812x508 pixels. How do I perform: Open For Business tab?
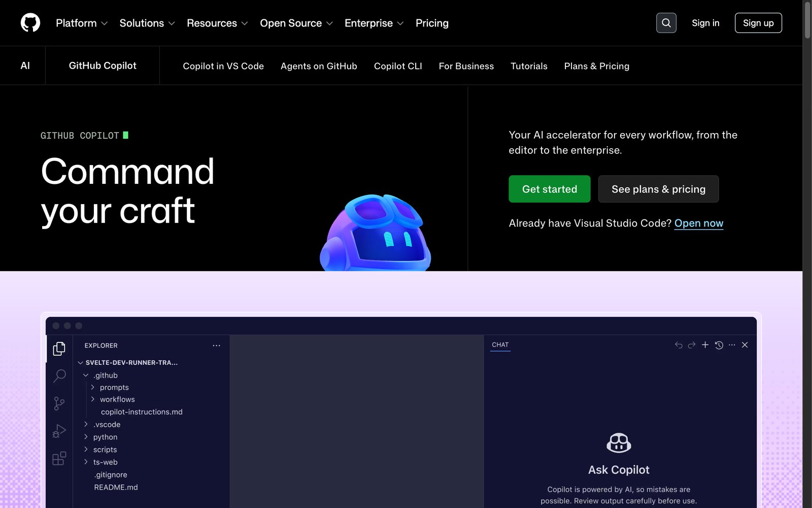pyautogui.click(x=466, y=66)
